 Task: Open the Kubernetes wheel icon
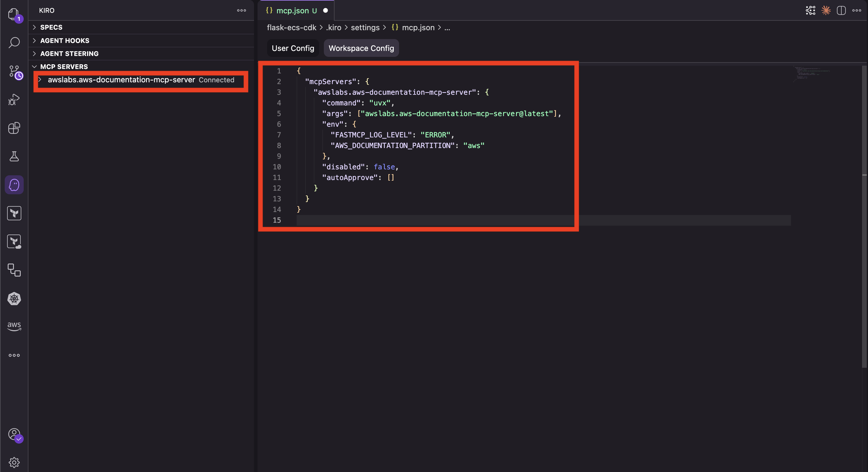pos(14,298)
